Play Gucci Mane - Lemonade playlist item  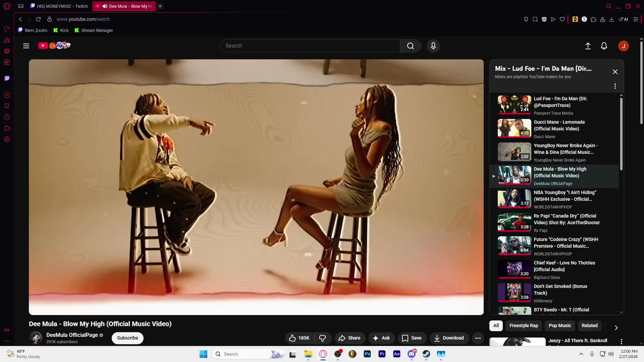pyautogui.click(x=555, y=129)
